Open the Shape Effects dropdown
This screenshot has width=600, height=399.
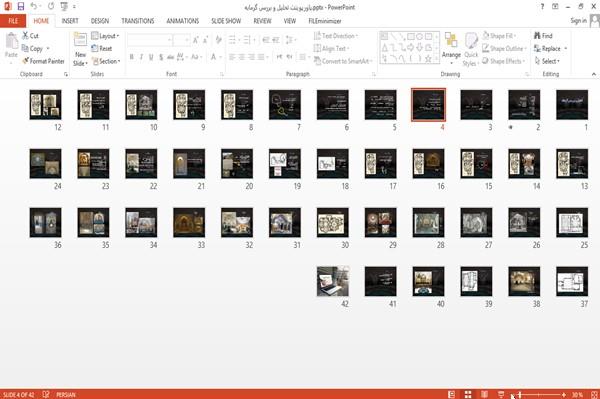504,61
